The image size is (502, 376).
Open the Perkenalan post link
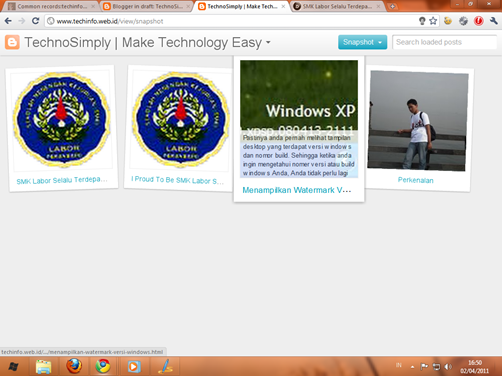click(416, 180)
